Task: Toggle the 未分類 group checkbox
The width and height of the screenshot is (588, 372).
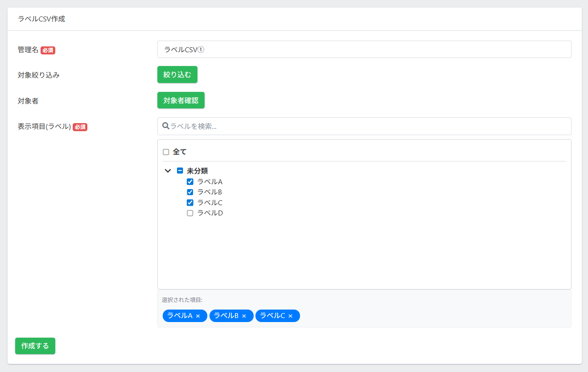Action: [180, 170]
